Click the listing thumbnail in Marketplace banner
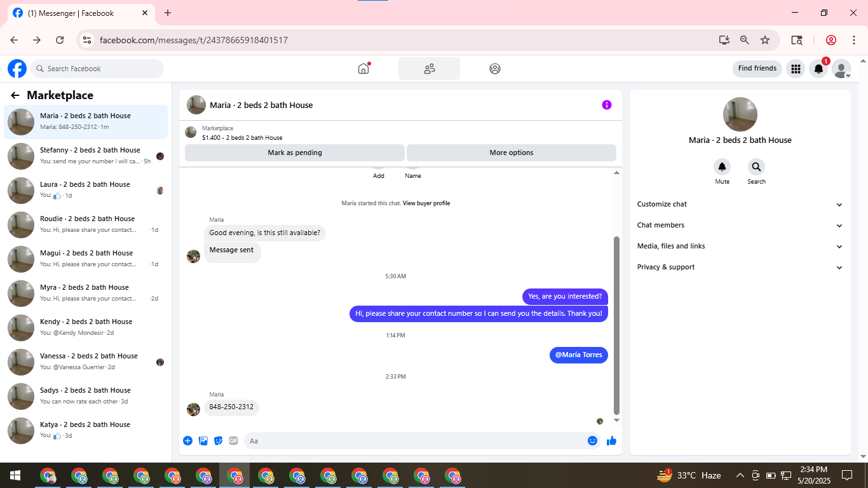 pos(191,132)
